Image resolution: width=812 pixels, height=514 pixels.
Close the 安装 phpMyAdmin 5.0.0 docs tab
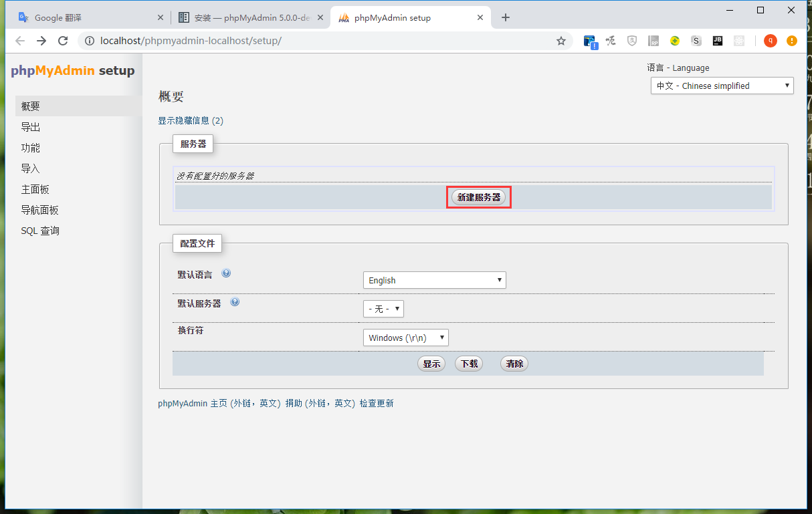[x=320, y=18]
